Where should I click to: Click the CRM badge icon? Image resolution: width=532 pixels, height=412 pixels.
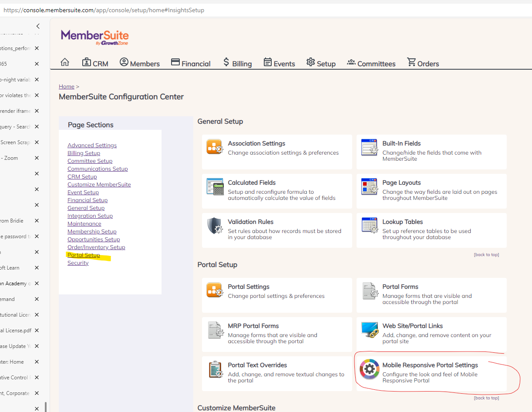click(x=87, y=62)
